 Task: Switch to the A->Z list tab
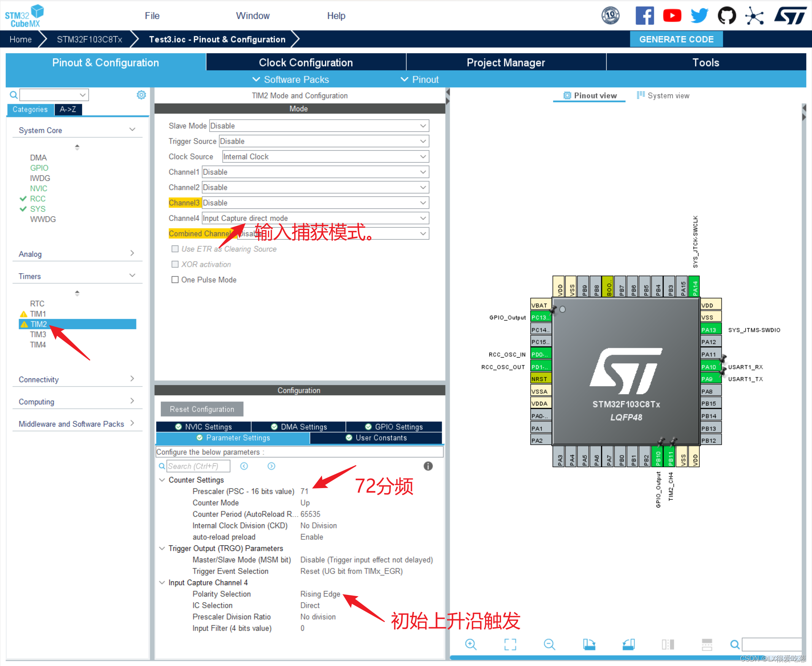pyautogui.click(x=68, y=109)
